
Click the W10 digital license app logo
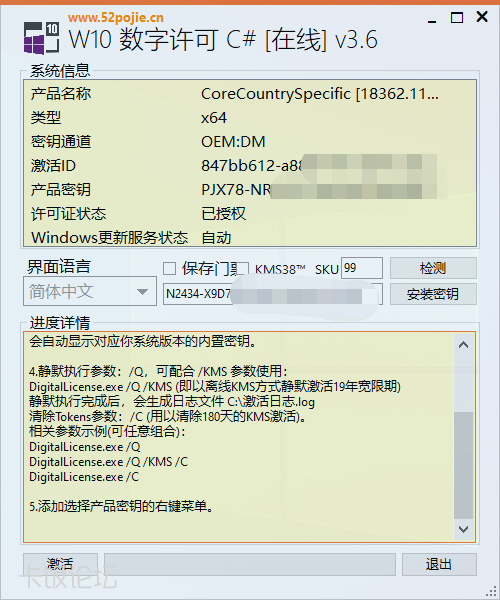[x=41, y=38]
